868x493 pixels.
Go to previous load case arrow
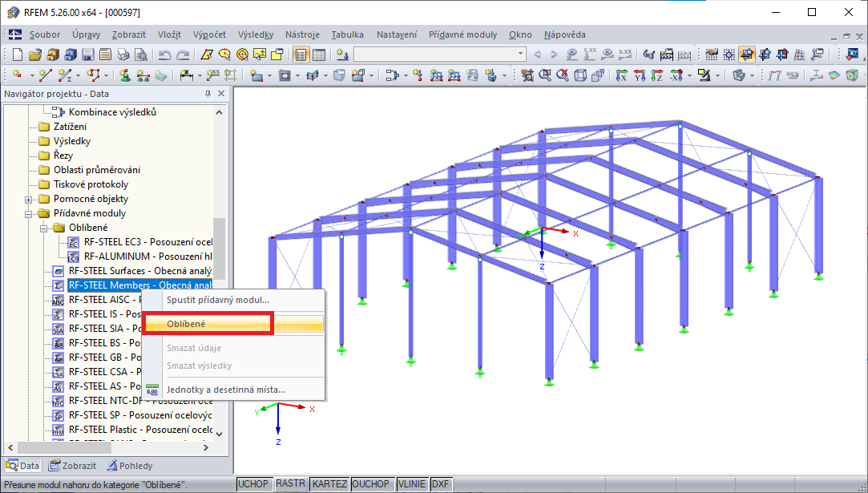(536, 55)
